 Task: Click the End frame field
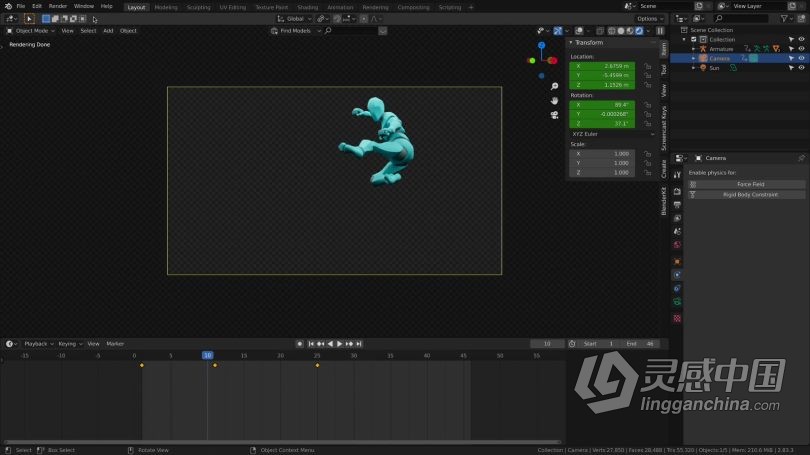pos(641,344)
